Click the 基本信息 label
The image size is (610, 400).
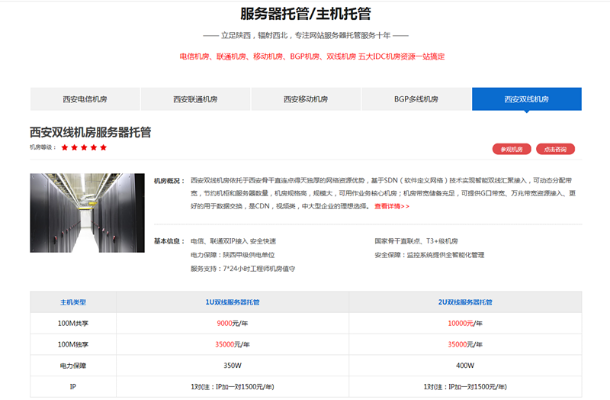[x=169, y=241]
